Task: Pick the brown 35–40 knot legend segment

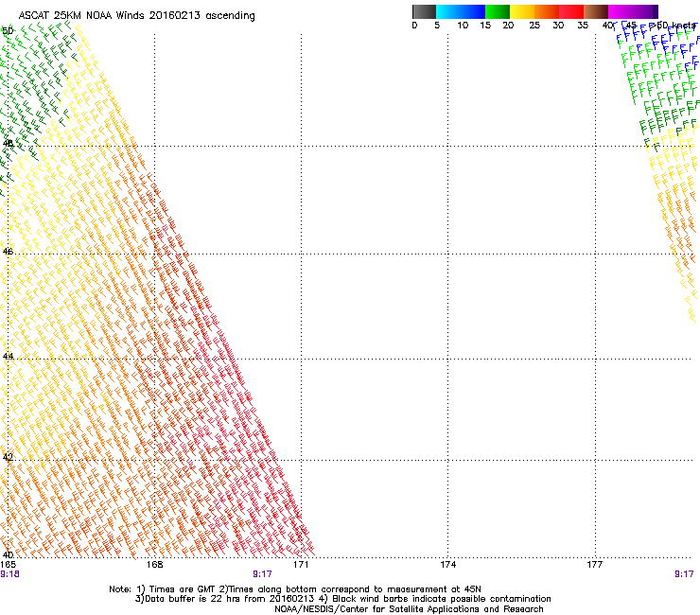Action: (596, 11)
